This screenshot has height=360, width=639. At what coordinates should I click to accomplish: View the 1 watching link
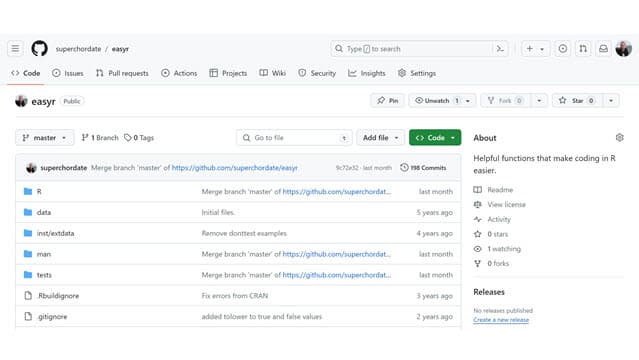pos(497,249)
